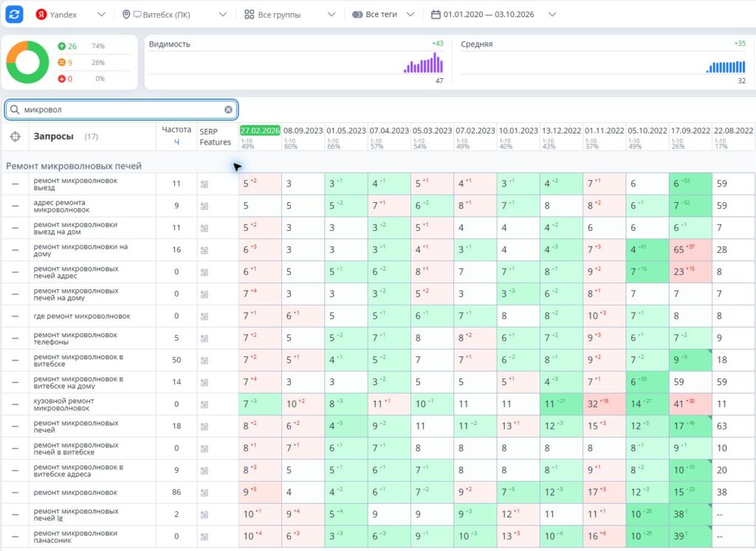Select the highlighted date column 27.02.2026
This screenshot has height=551, width=756.
(x=260, y=131)
